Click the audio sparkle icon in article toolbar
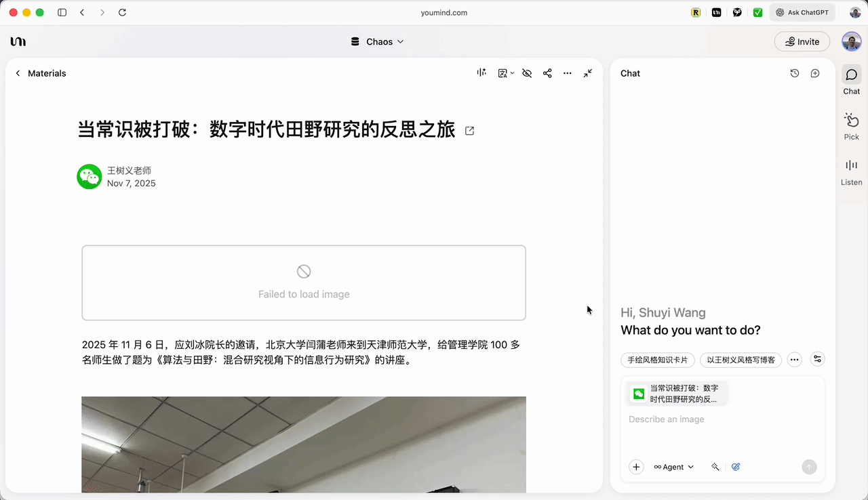The image size is (868, 500). tap(481, 73)
